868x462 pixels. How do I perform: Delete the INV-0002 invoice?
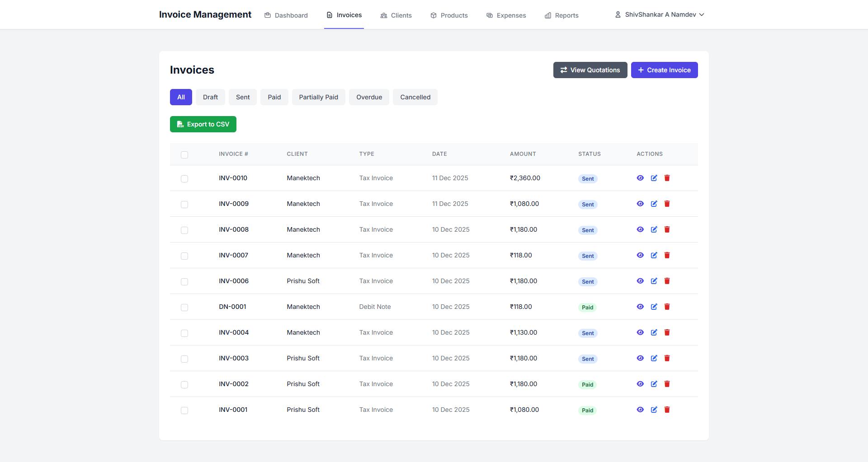pyautogui.click(x=667, y=384)
